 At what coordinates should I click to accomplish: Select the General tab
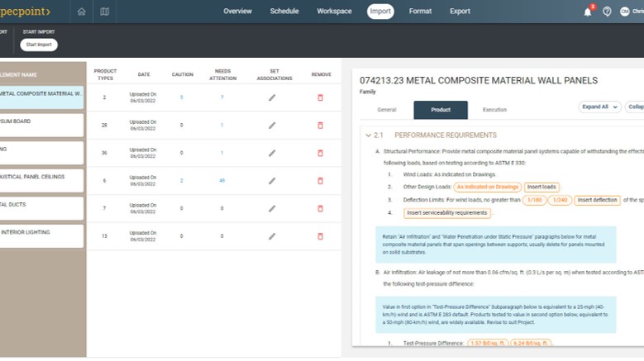tap(386, 110)
